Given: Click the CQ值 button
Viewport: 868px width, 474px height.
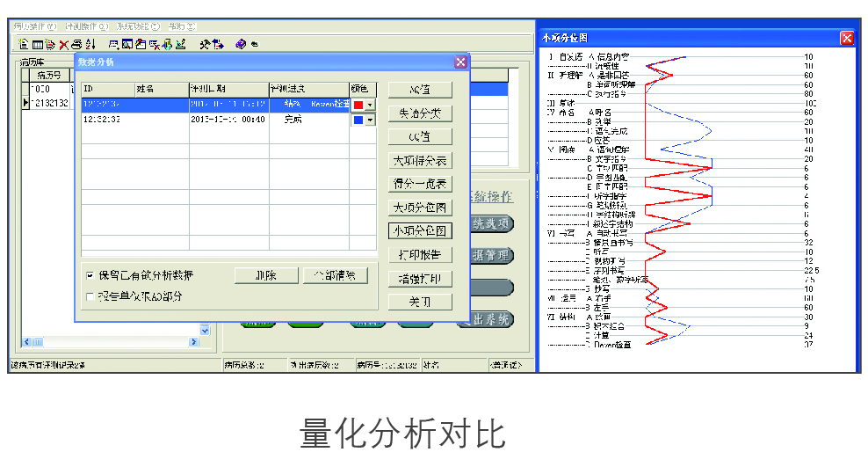Looking at the screenshot, I should click(420, 136).
